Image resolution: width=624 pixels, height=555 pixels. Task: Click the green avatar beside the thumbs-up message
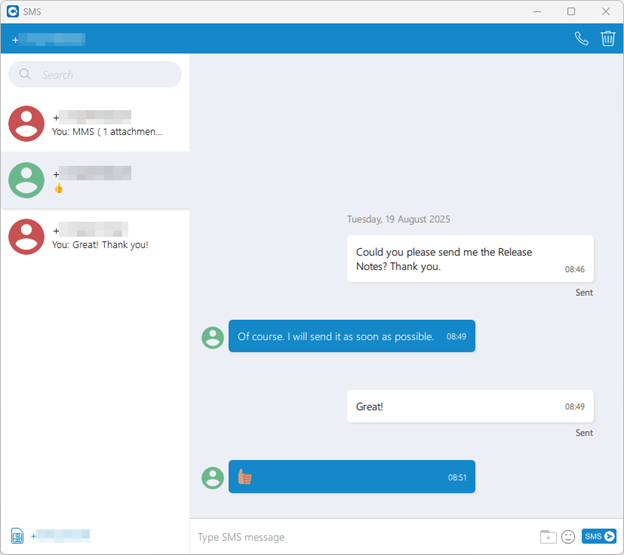click(x=213, y=477)
